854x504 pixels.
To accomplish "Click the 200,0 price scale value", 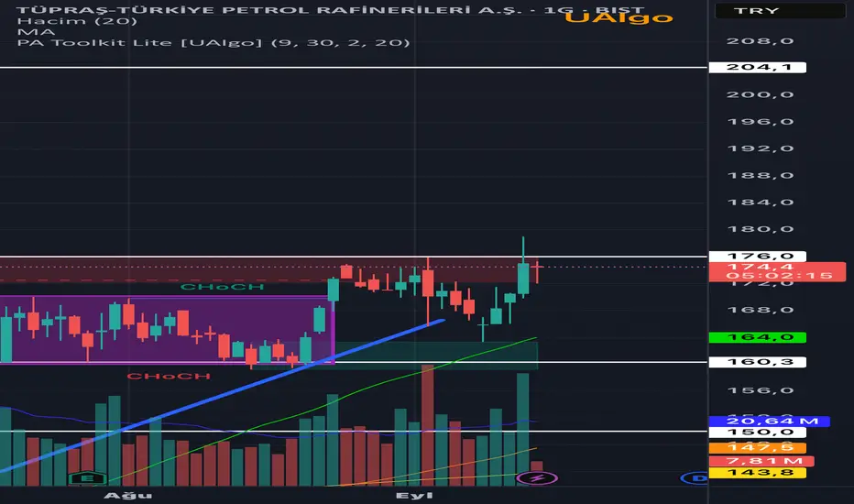I will (x=760, y=94).
